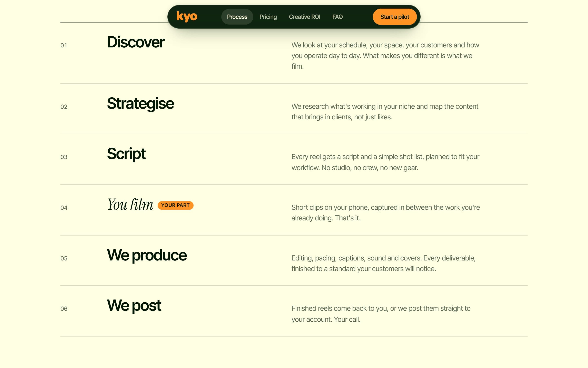Open the Creative ROI nav link
Image resolution: width=588 pixels, height=368 pixels.
pos(304,17)
